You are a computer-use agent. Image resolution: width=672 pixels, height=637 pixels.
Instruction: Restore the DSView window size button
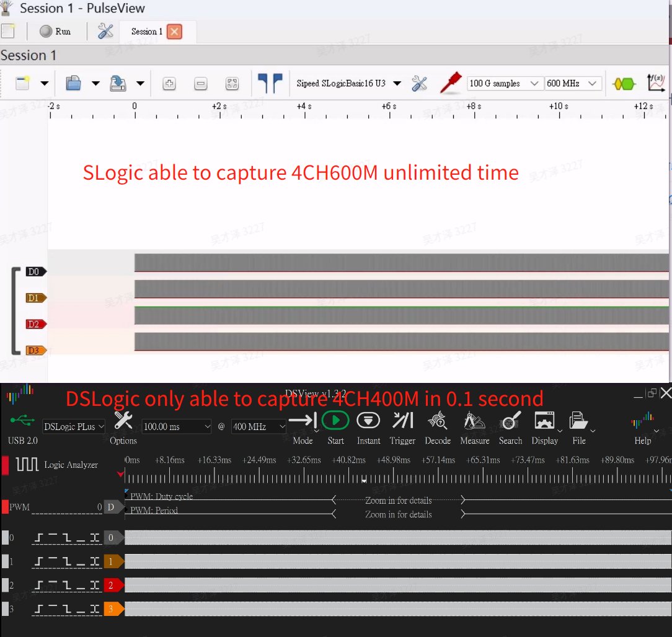[x=652, y=393]
